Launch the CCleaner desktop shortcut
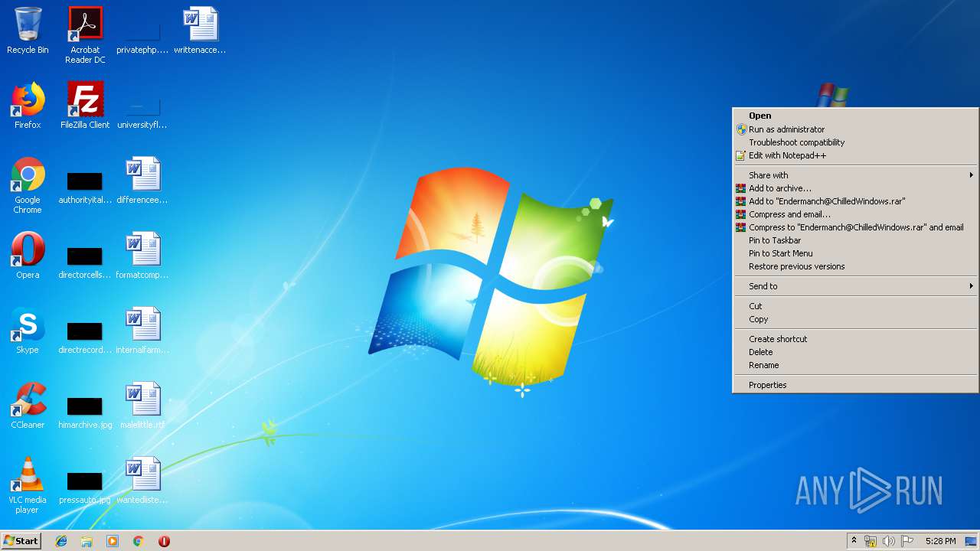Image resolution: width=980 pixels, height=551 pixels. [x=28, y=406]
